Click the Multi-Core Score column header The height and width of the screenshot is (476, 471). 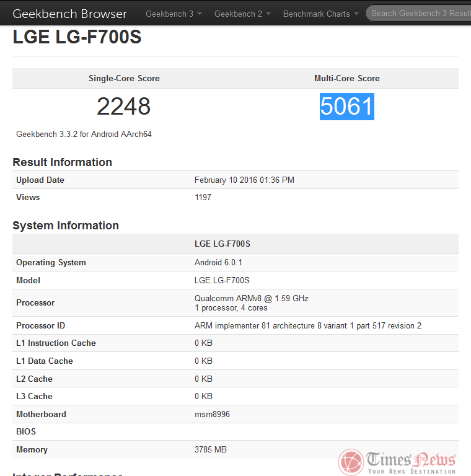coord(346,78)
